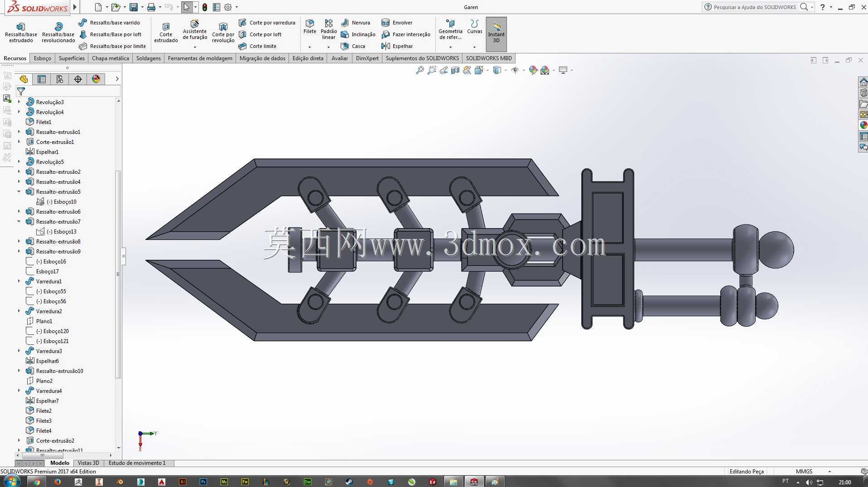868x487 pixels.
Task: Click Zoom to fit in view toolbar
Action: point(420,70)
